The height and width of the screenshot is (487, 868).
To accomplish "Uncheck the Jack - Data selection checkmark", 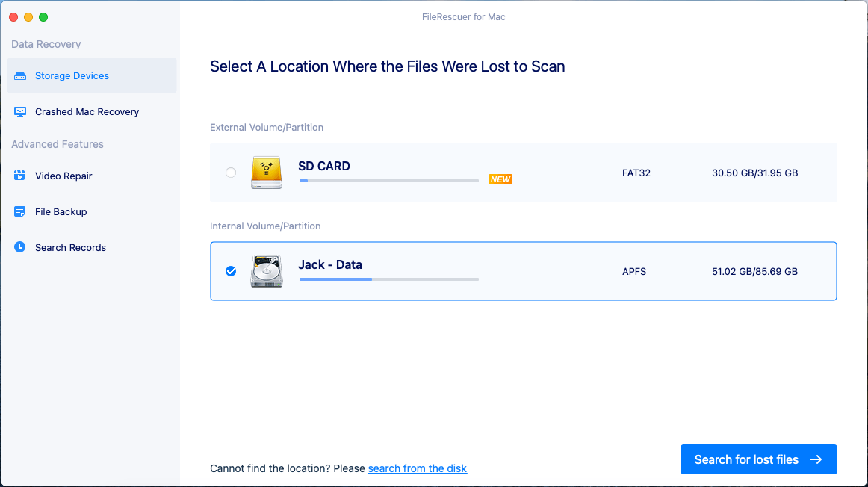I will 231,271.
